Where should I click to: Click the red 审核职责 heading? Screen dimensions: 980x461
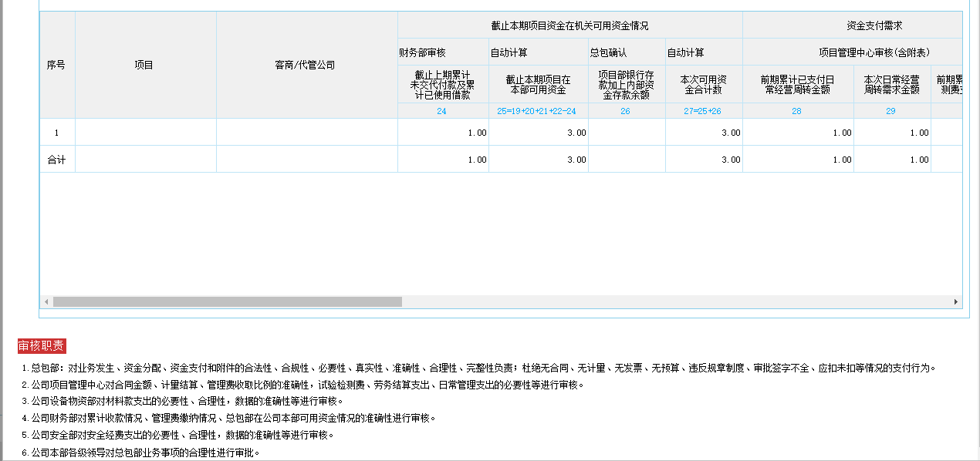pyautogui.click(x=42, y=345)
